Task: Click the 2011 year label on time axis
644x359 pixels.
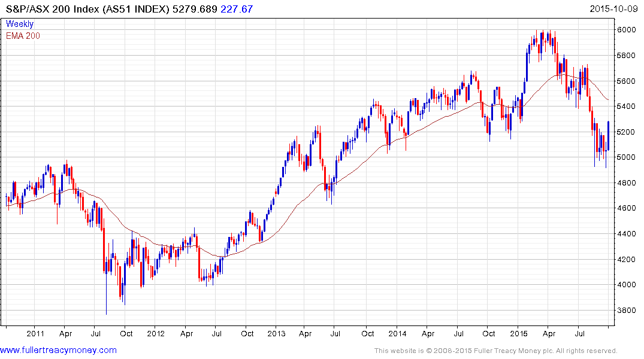Action: [x=35, y=333]
